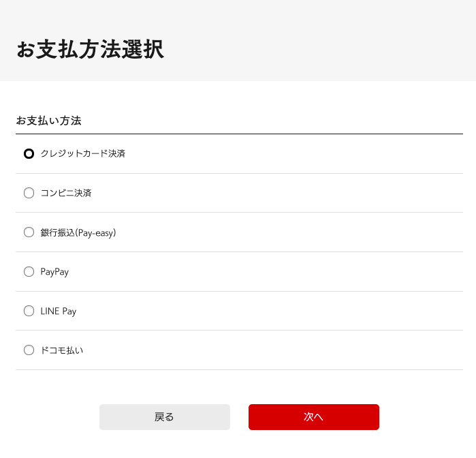The height and width of the screenshot is (458, 476).
Task: Click the ドコモ払い label text
Action: point(62,350)
